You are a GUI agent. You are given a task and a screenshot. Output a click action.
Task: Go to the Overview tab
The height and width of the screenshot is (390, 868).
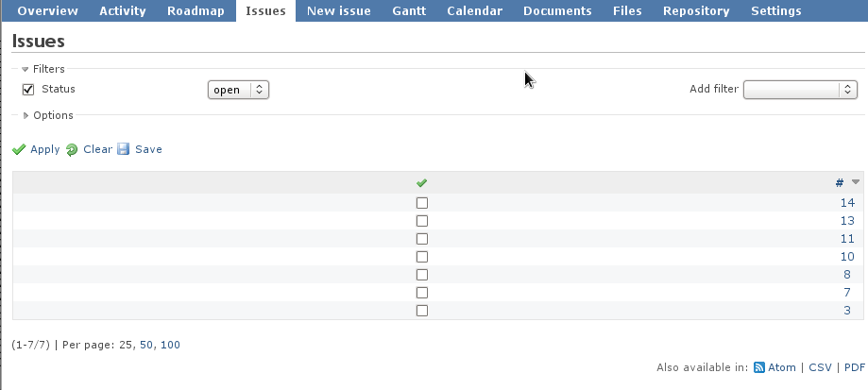[x=47, y=11]
